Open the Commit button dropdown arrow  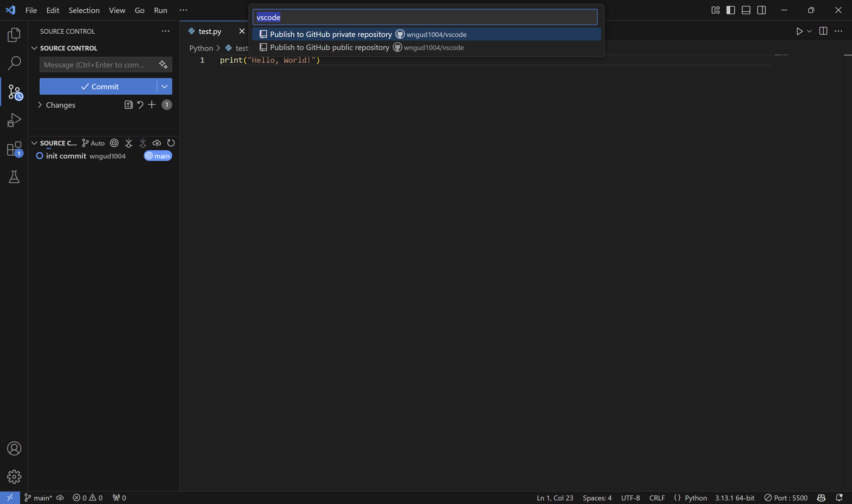tap(164, 87)
